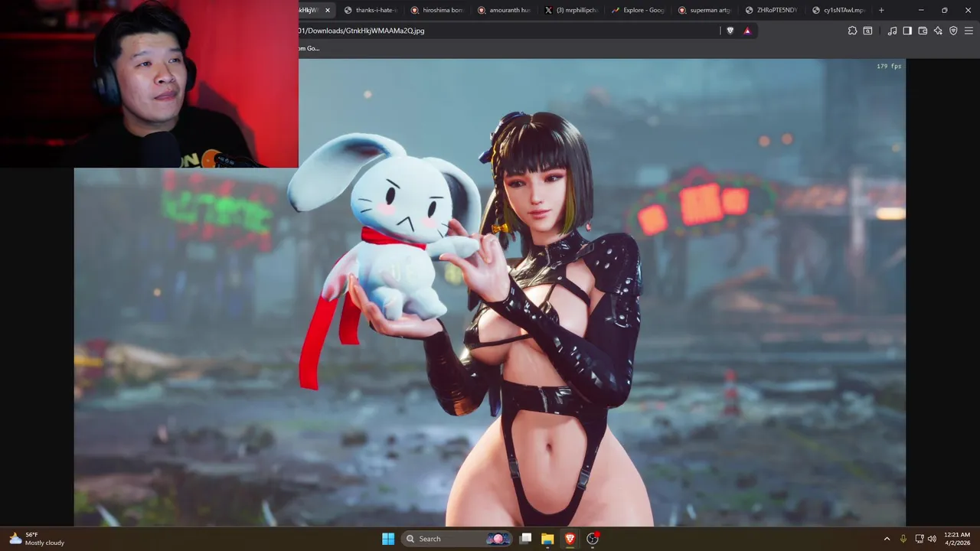Expand hidden system tray icons chevron
Screen dimensions: 980x551
[887, 539]
